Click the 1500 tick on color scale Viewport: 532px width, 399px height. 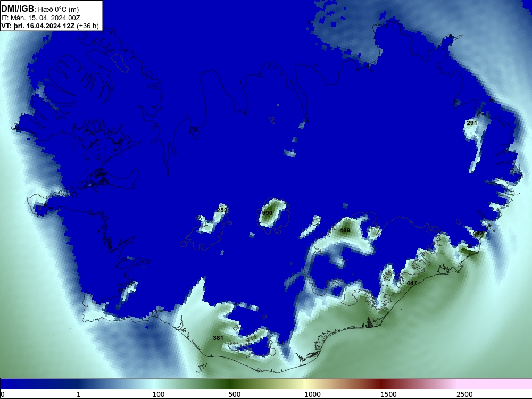pyautogui.click(x=388, y=394)
